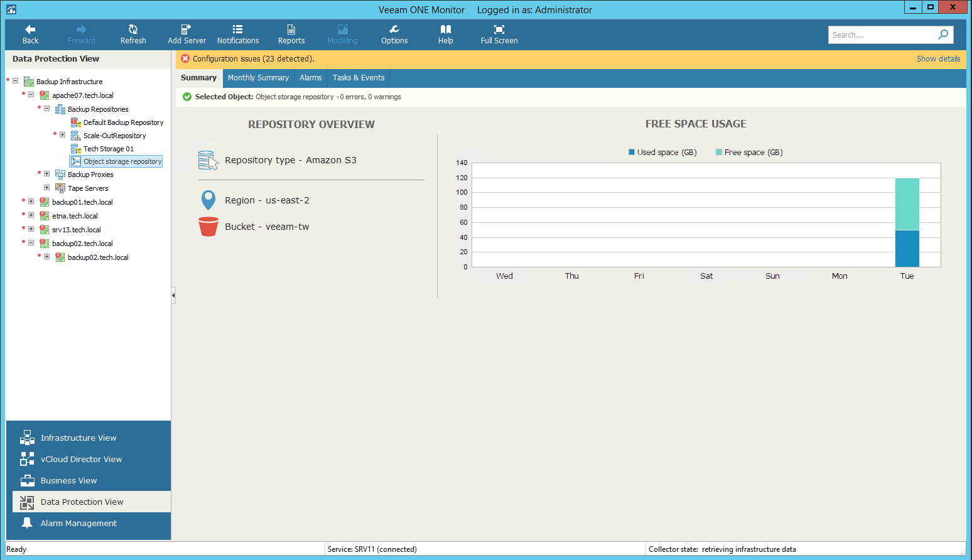Viewport: 972px width, 560px height.
Task: Click Show details link
Action: tap(938, 58)
